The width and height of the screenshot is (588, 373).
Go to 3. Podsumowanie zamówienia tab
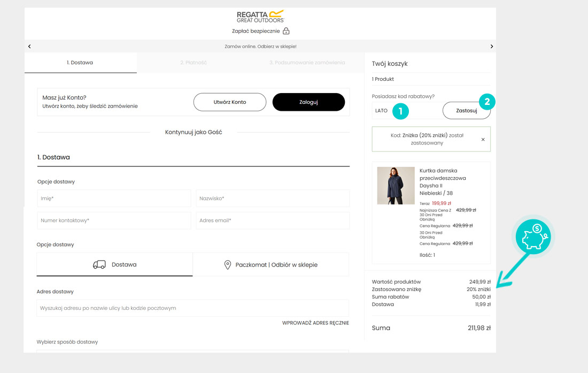(x=307, y=63)
